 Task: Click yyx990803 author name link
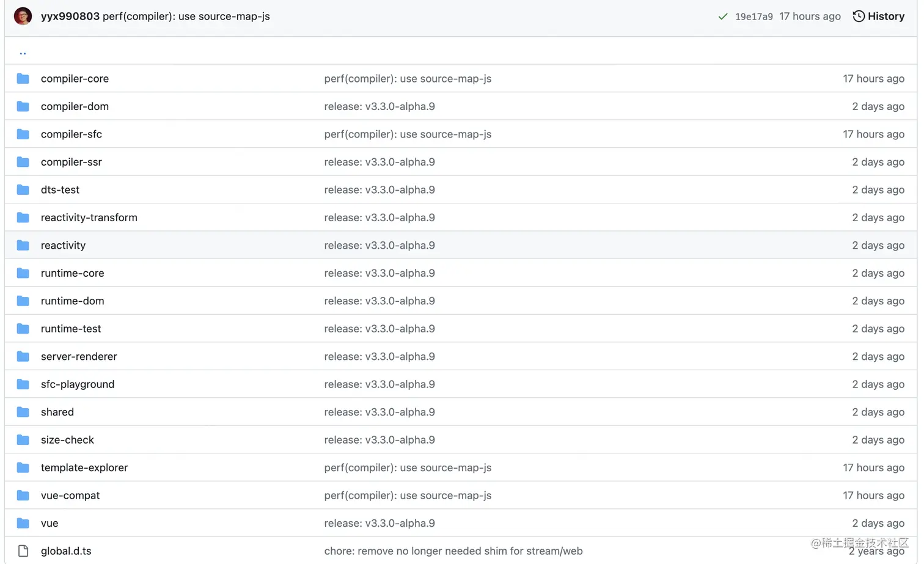[x=70, y=16]
